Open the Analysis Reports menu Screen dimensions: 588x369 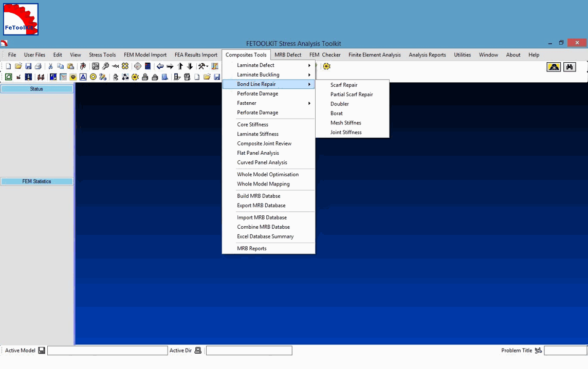(427, 55)
